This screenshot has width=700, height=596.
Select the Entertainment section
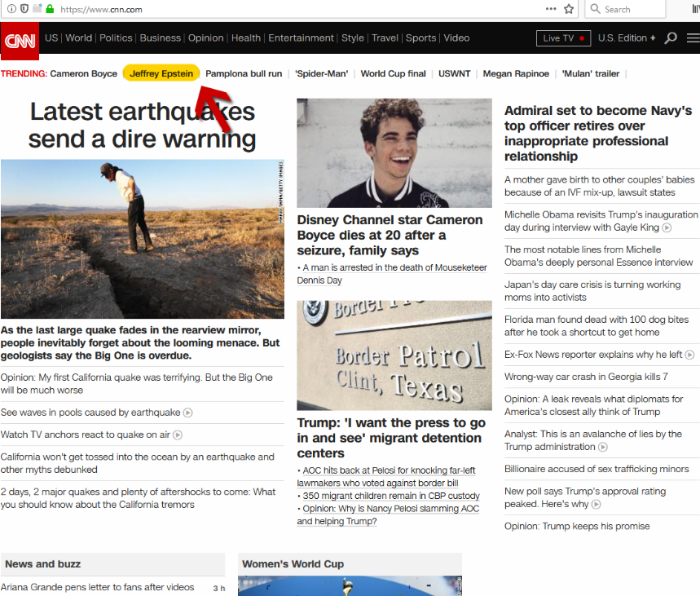301,38
